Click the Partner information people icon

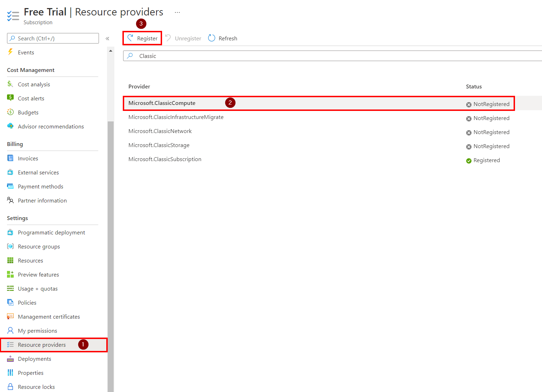(x=10, y=200)
